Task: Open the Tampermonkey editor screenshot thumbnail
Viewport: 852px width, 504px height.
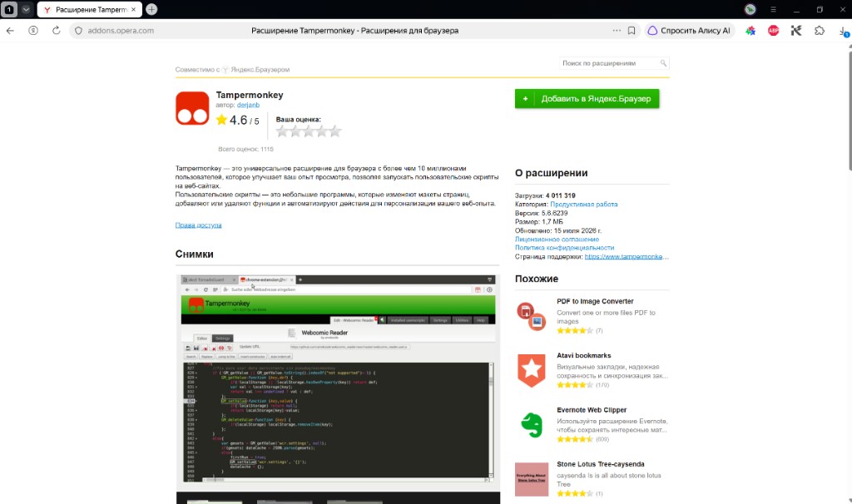Action: 338,378
